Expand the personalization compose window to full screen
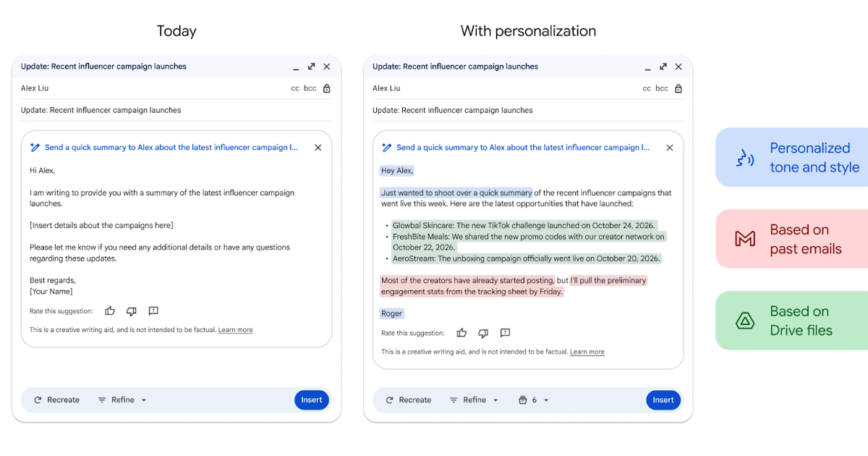The width and height of the screenshot is (868, 456). [663, 67]
